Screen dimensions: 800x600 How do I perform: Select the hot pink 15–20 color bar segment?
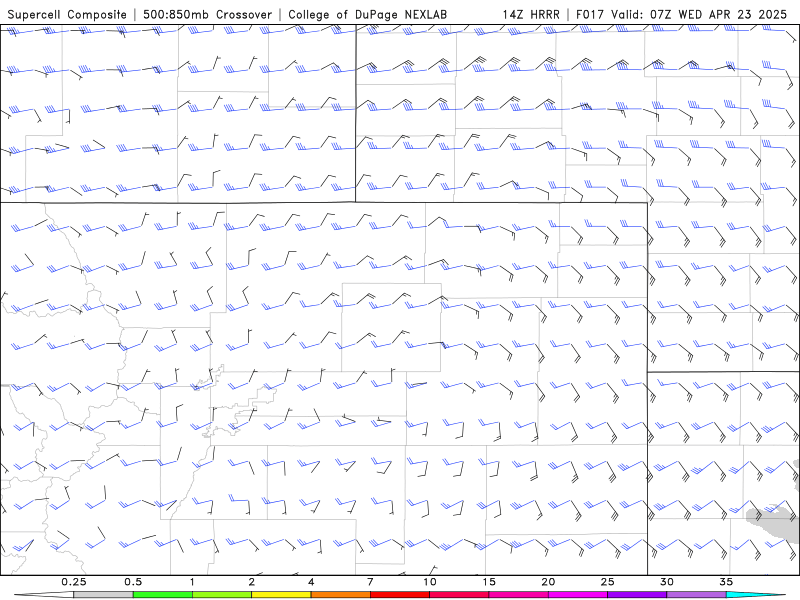tap(518, 595)
